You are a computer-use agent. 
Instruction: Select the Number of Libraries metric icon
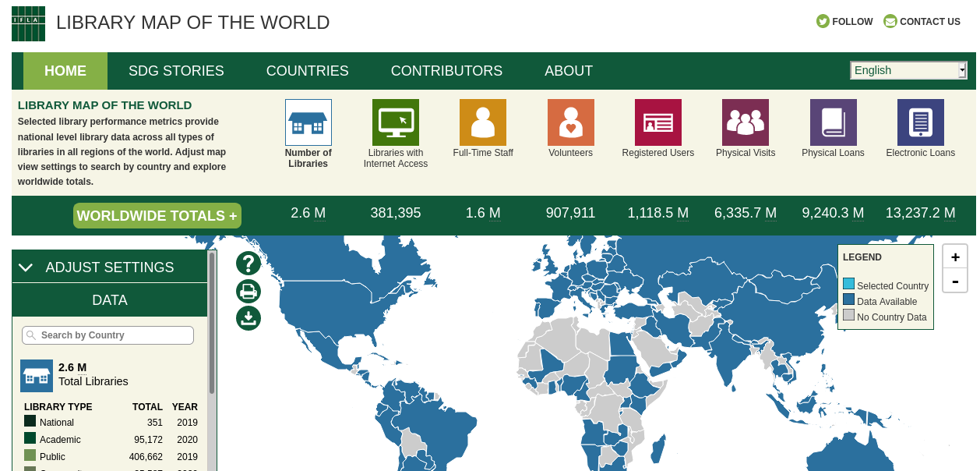coord(308,122)
